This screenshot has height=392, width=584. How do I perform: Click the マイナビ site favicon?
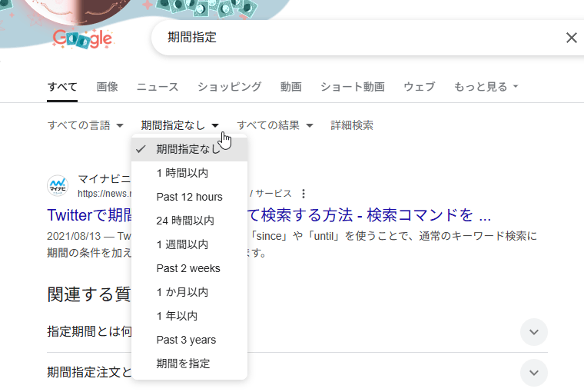[58, 185]
